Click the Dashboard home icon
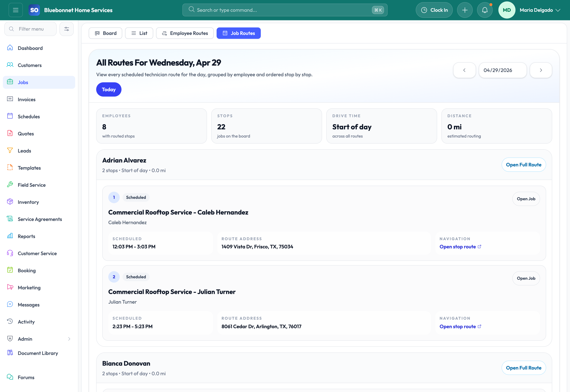 tap(10, 48)
